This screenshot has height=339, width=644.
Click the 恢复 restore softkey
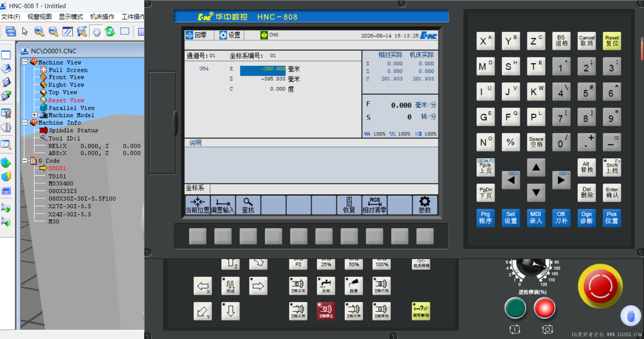click(349, 205)
